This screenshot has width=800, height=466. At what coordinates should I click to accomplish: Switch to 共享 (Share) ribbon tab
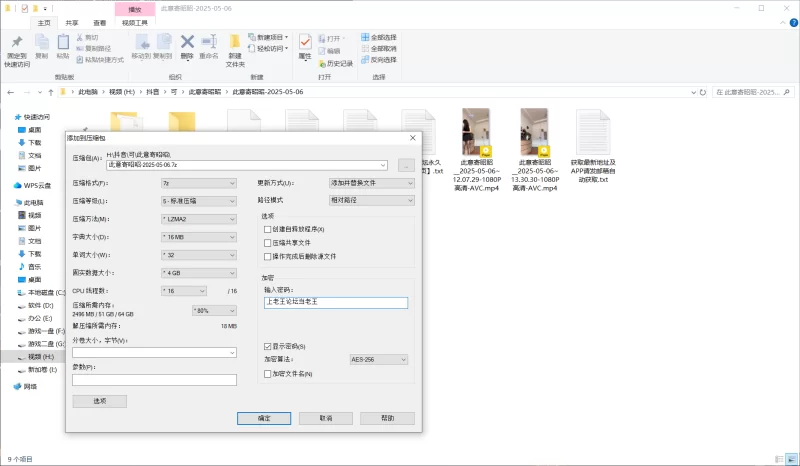point(72,23)
